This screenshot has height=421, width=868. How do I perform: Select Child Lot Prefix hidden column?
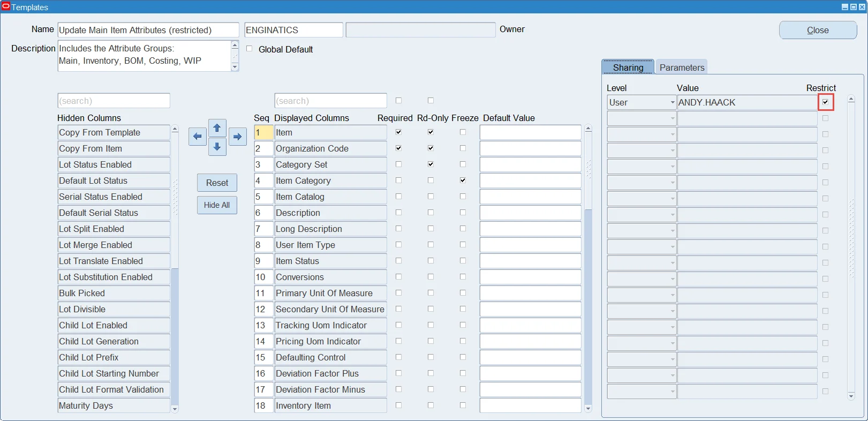114,357
